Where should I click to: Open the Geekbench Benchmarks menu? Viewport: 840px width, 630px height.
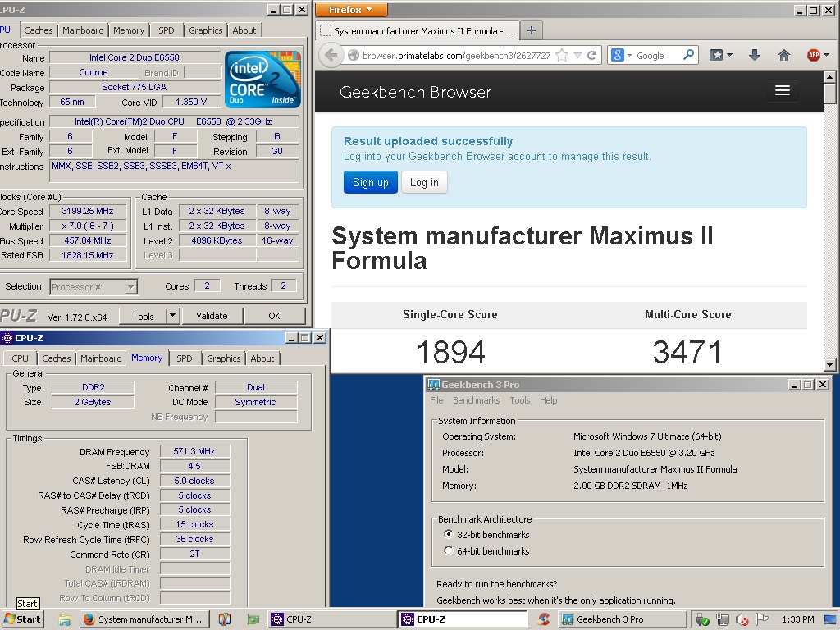click(x=476, y=400)
